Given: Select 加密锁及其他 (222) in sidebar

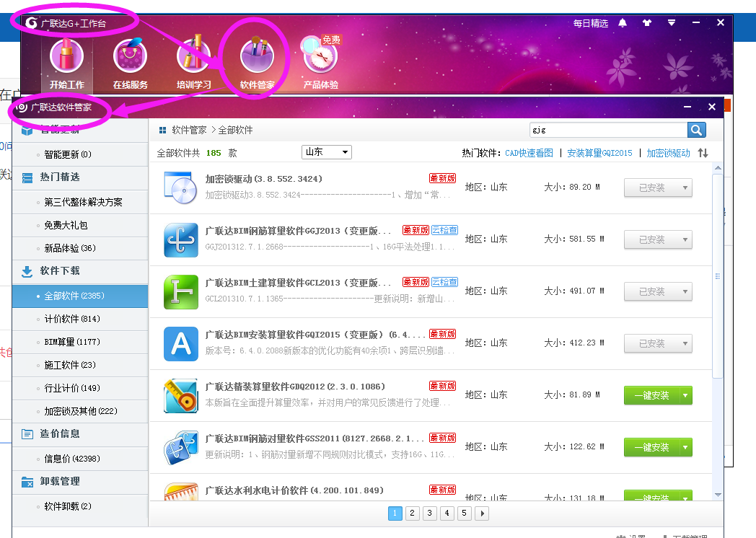Looking at the screenshot, I should (x=80, y=411).
